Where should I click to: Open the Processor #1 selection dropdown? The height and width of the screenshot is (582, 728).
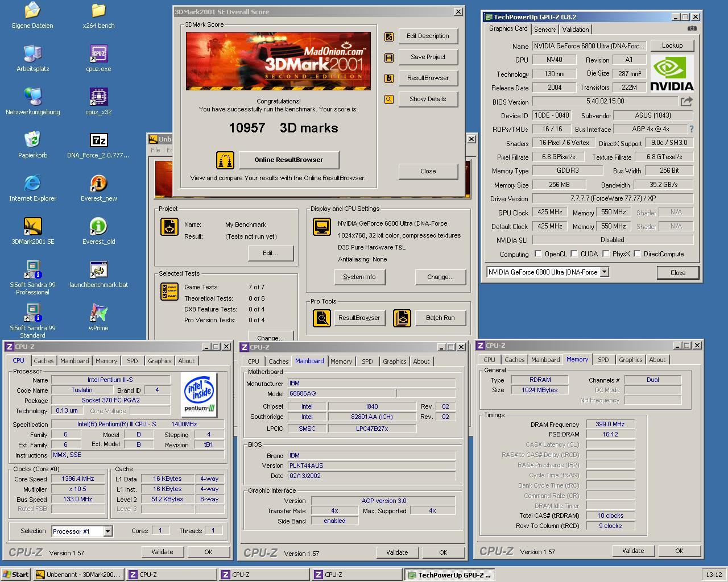pos(107,531)
